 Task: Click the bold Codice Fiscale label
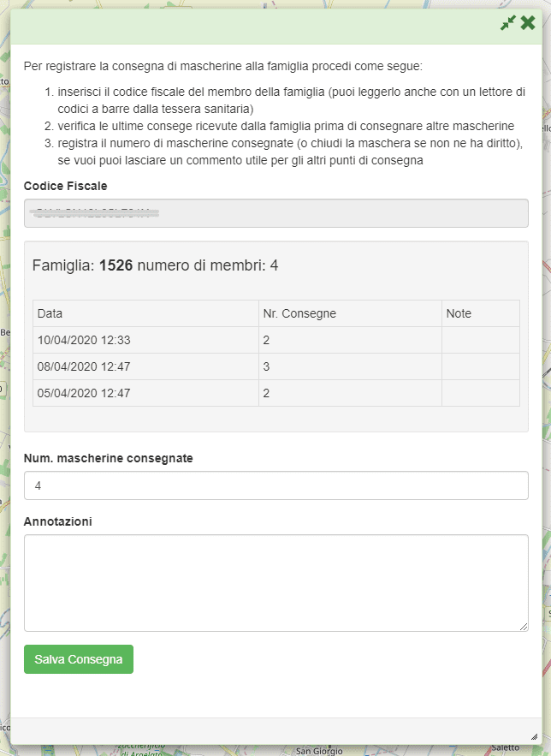pos(58,186)
